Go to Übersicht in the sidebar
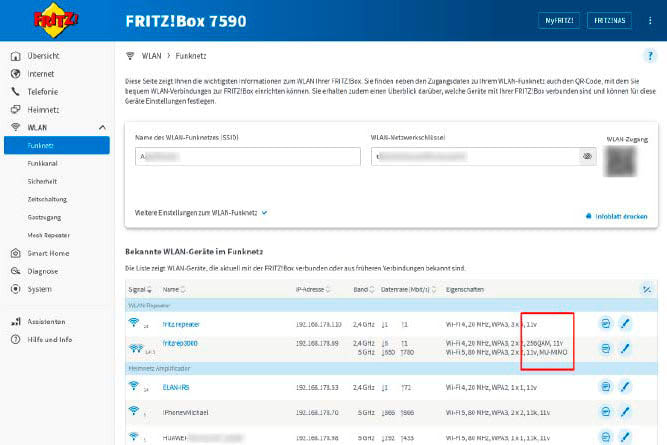The image size is (667, 445). [x=43, y=56]
